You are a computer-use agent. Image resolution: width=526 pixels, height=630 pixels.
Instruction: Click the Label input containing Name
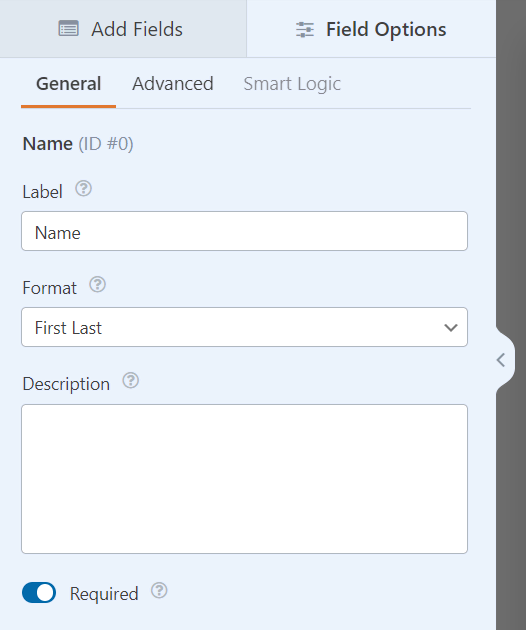(244, 231)
